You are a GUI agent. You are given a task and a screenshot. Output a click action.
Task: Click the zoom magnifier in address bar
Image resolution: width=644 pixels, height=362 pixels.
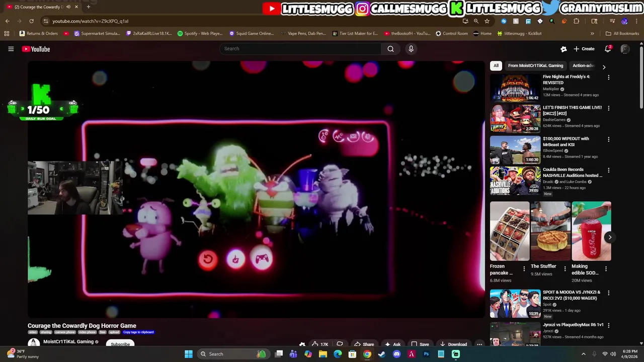(x=476, y=21)
